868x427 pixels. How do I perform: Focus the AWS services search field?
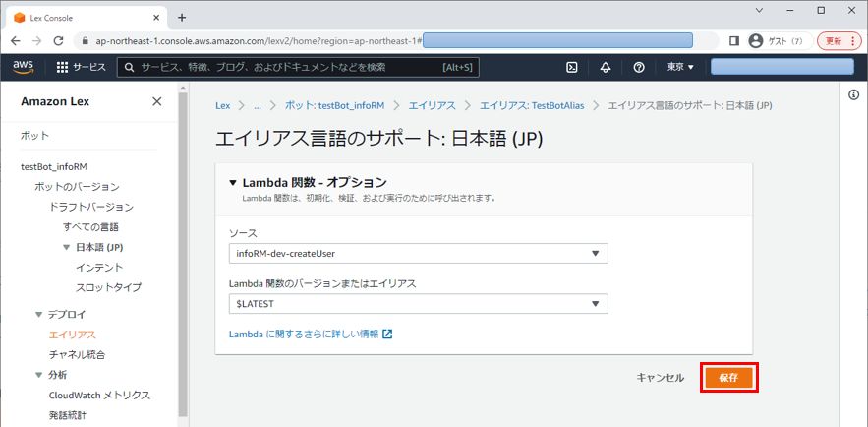click(x=299, y=67)
